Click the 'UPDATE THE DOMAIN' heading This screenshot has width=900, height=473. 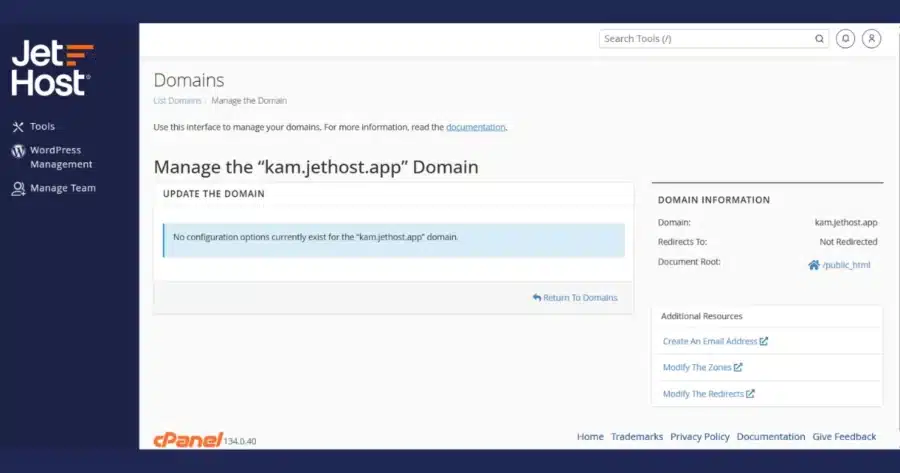click(214, 193)
